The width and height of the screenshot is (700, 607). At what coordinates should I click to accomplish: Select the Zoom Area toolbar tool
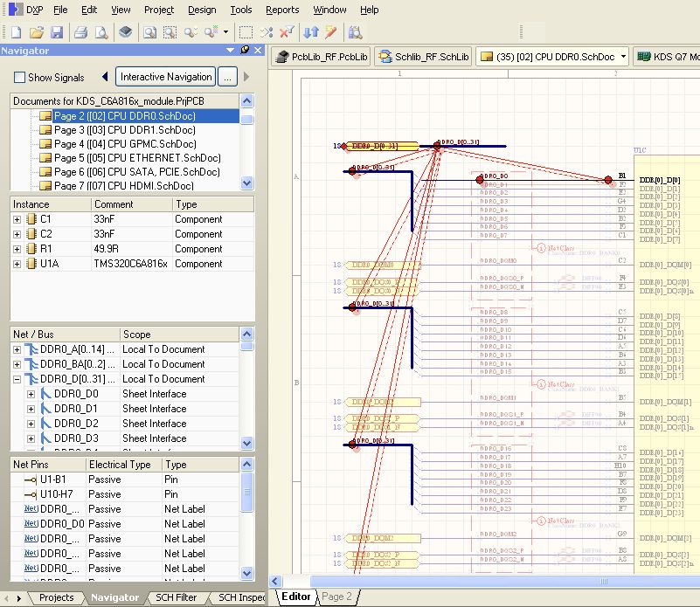pyautogui.click(x=169, y=31)
